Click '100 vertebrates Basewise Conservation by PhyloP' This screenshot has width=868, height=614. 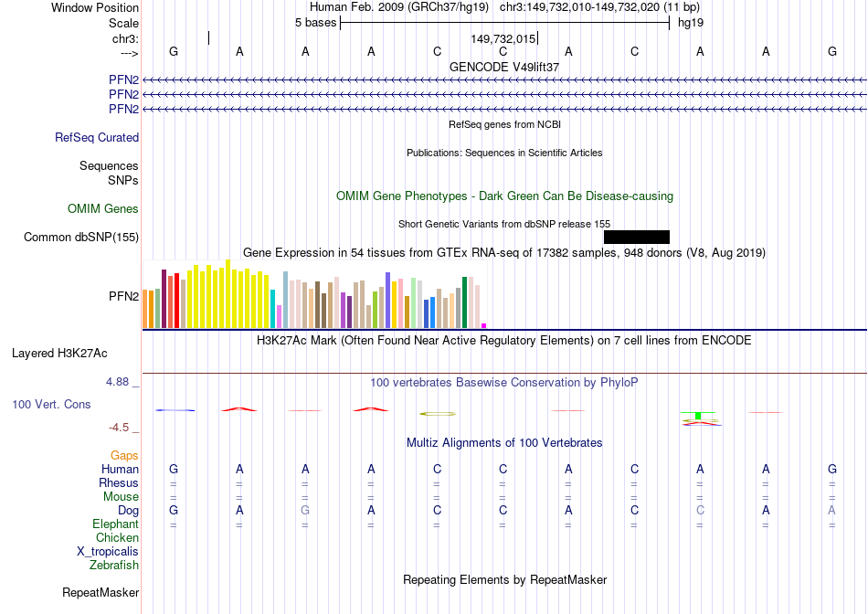[x=504, y=383]
